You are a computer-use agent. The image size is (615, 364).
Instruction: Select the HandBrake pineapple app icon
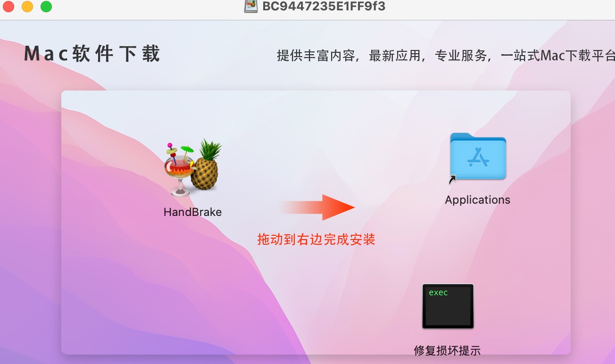pyautogui.click(x=193, y=168)
